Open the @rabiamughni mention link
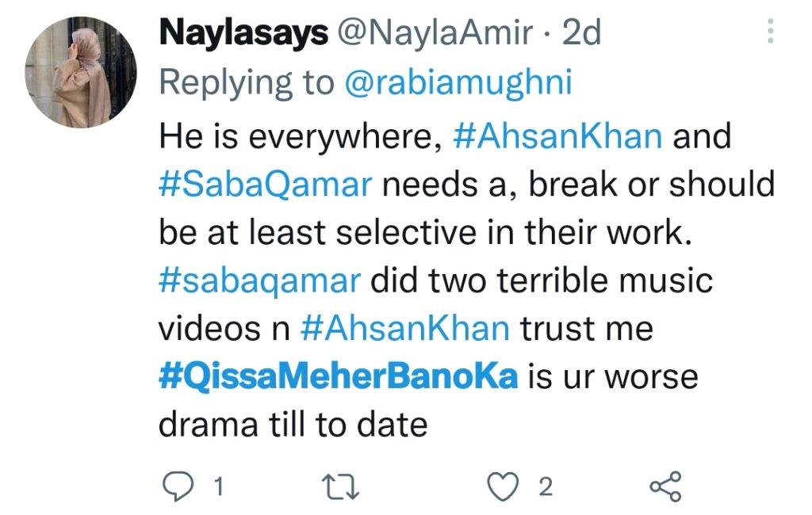Viewport: 812px width, 515px height. 458,83
